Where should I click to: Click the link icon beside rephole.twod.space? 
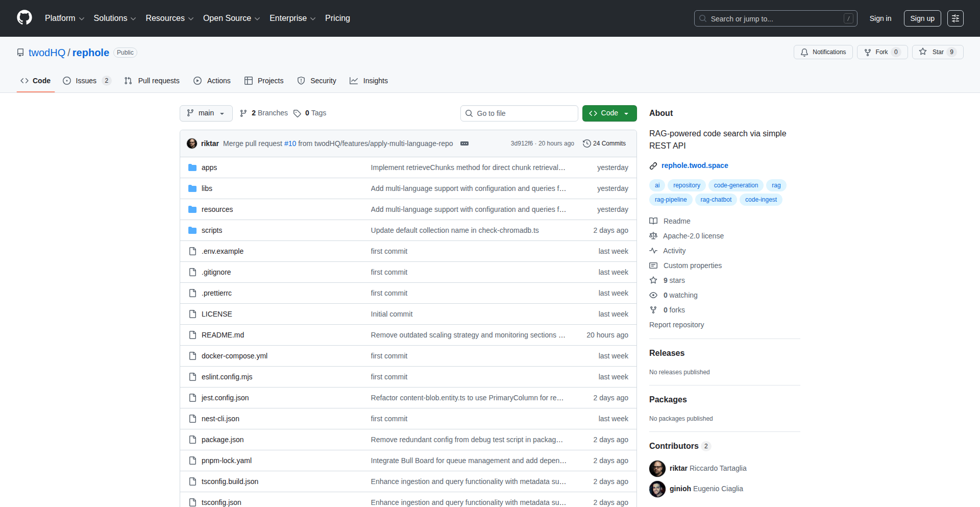(x=653, y=166)
